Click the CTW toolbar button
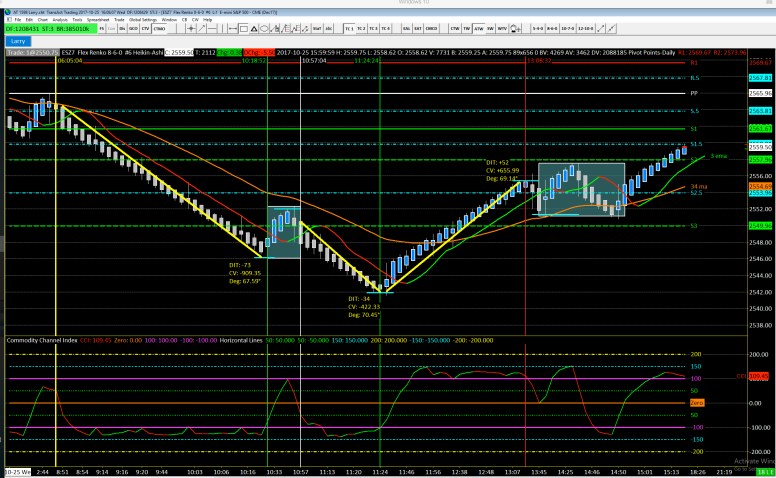Viewport: 776px width, 478px height. coord(455,29)
